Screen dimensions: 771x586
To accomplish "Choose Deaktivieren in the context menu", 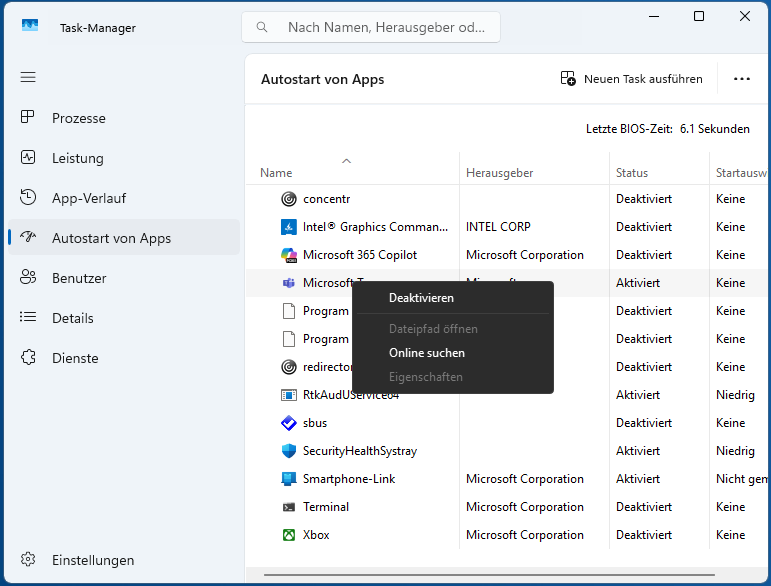I will click(453, 298).
